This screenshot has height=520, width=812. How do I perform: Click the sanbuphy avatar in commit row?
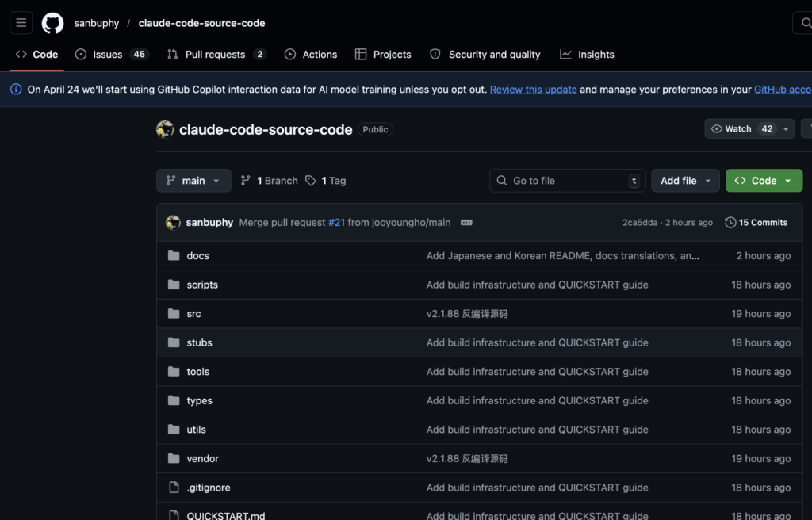173,222
